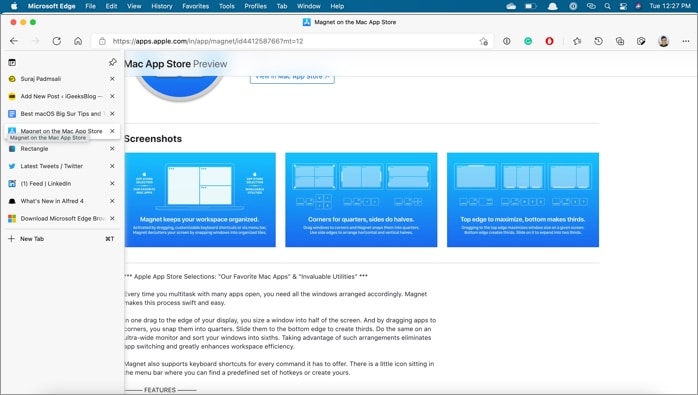The height and width of the screenshot is (395, 698).
Task: Close the Feed | LinkedIn tab
Action: click(x=112, y=183)
